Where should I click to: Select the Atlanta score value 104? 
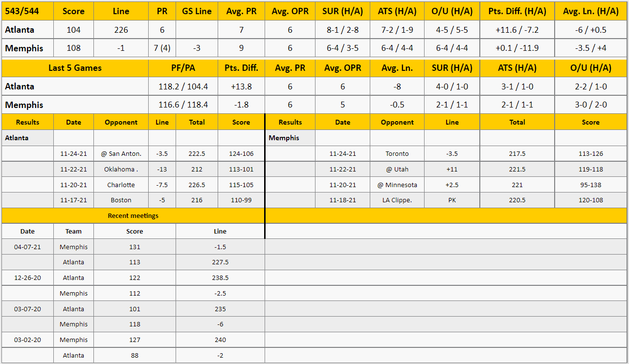pos(73,30)
